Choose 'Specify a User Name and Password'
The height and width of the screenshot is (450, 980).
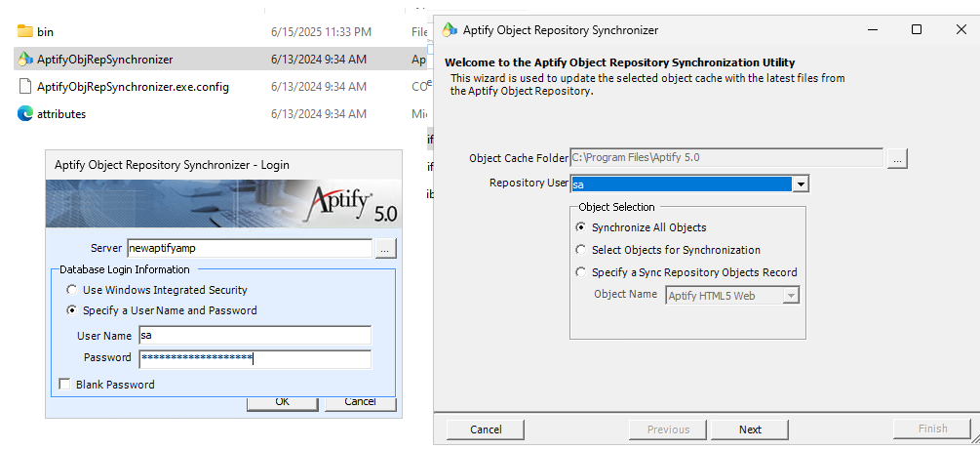tap(72, 310)
